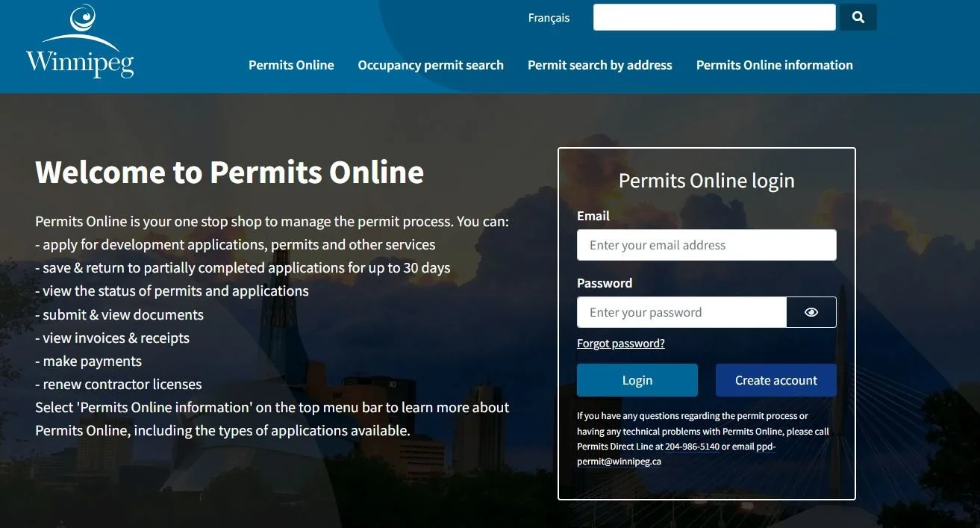This screenshot has height=528, width=980.
Task: Click the Password field label
Action: click(605, 283)
